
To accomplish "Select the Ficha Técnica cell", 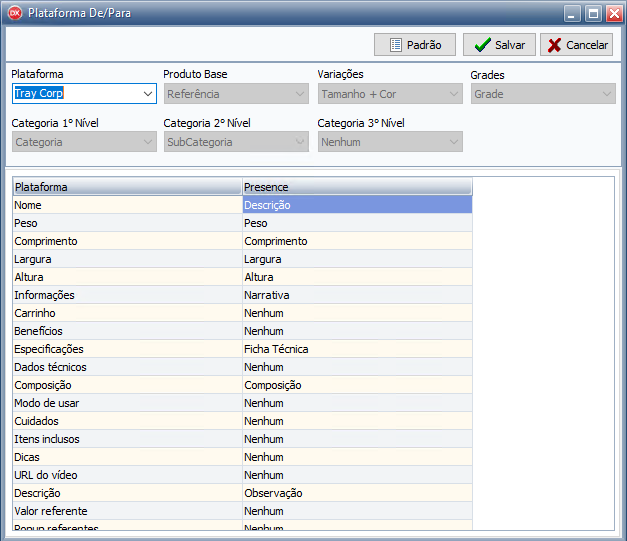I will coord(357,349).
